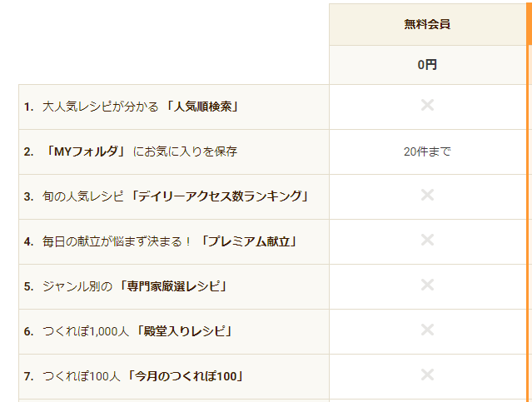
Task: Click the X icon for プレミアム献立 row
Action: 427,240
